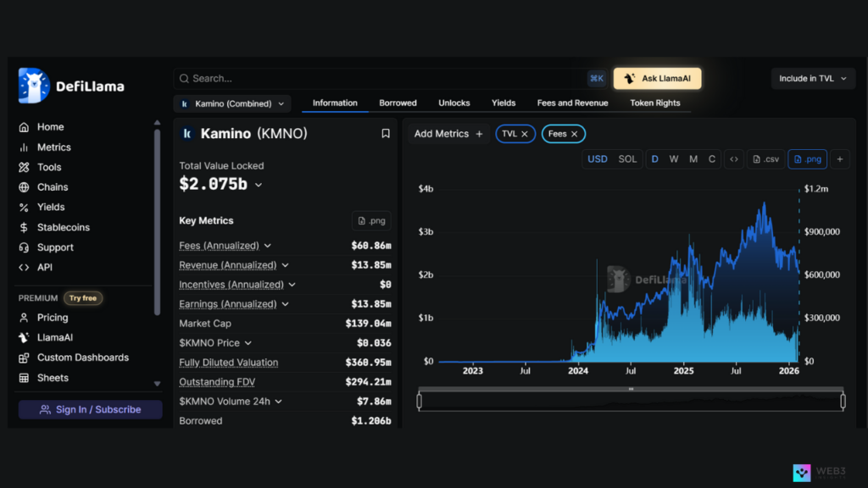The width and height of the screenshot is (868, 488).
Task: Open Kamino (Combined) protocol dropdown
Action: pyautogui.click(x=232, y=103)
